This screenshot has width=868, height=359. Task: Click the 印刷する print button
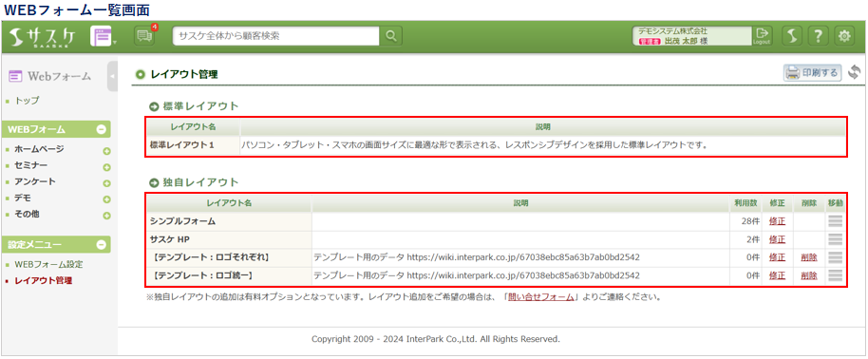(812, 72)
